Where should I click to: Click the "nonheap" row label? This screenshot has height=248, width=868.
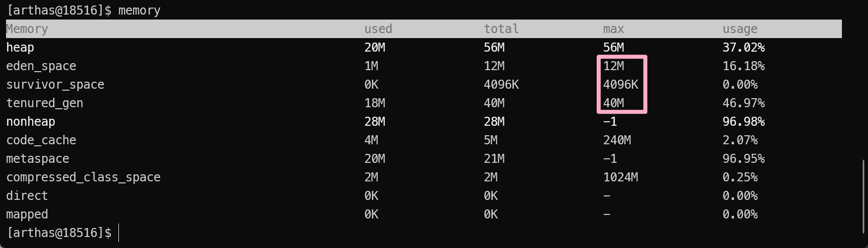[x=31, y=122]
